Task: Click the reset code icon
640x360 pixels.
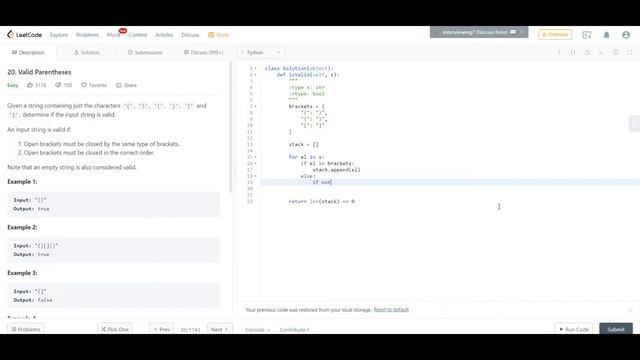Action: click(x=587, y=52)
